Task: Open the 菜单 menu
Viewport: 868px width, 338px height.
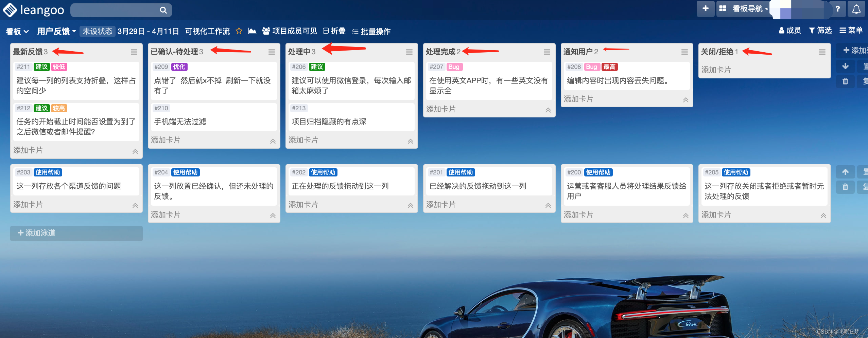Action: [x=851, y=31]
